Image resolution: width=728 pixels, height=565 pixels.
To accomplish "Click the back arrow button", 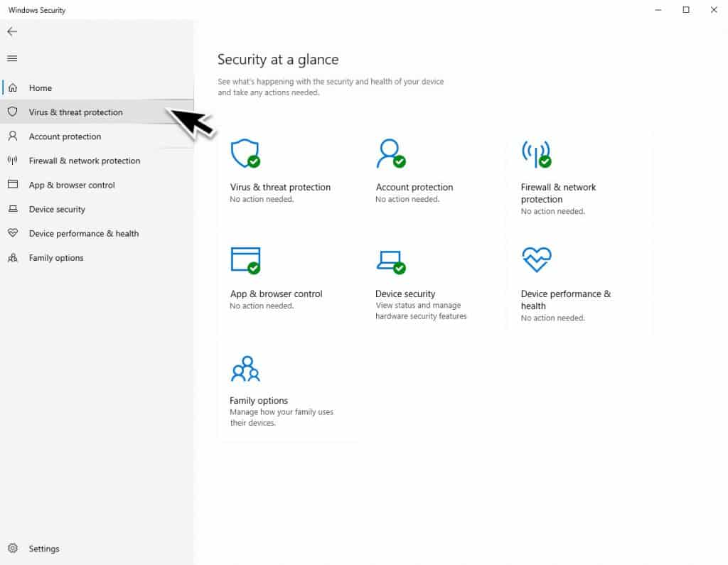I will point(11,31).
